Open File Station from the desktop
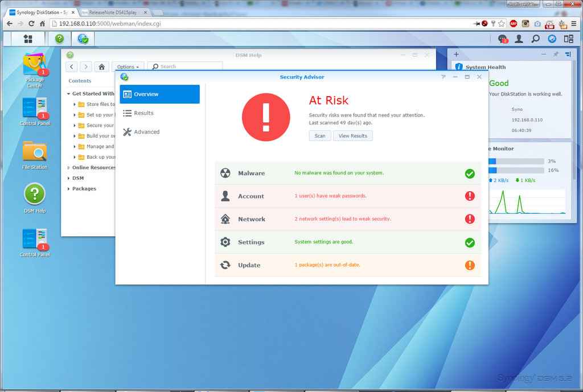This screenshot has height=392, width=583. (35, 155)
